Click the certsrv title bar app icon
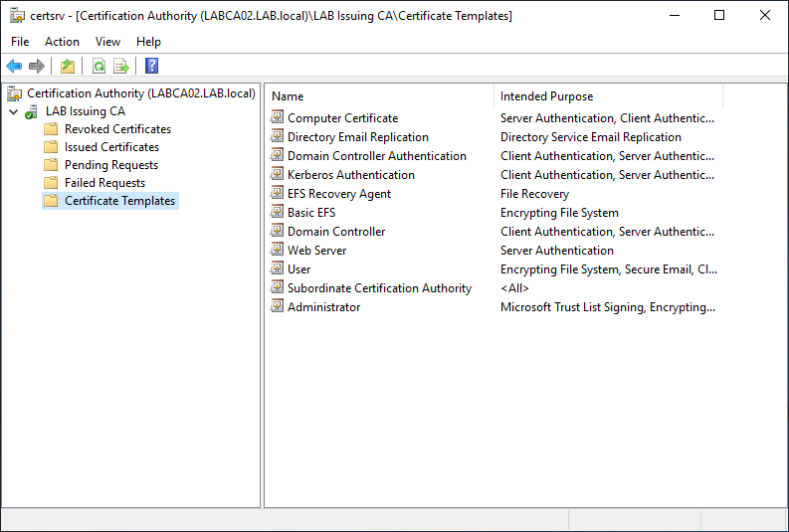Screen dimensions: 789x532 tap(18, 16)
